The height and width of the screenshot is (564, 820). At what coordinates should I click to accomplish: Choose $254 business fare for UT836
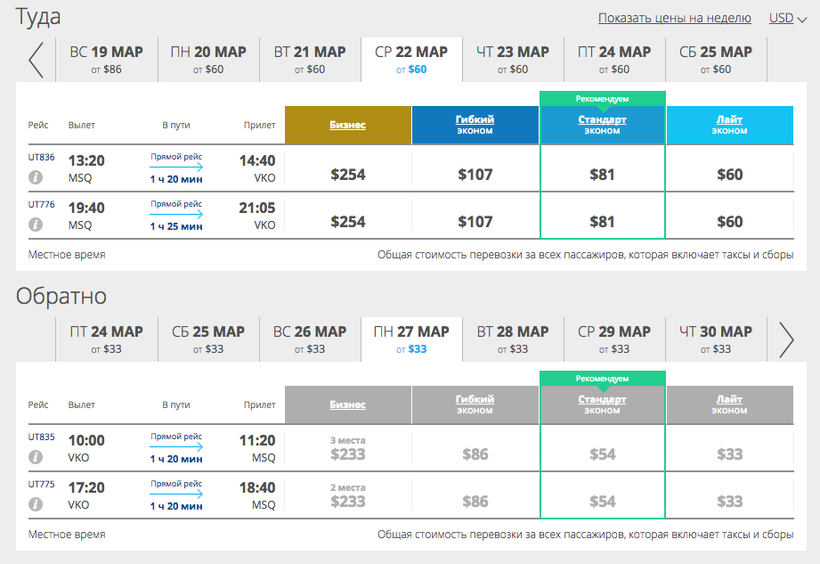(x=348, y=174)
